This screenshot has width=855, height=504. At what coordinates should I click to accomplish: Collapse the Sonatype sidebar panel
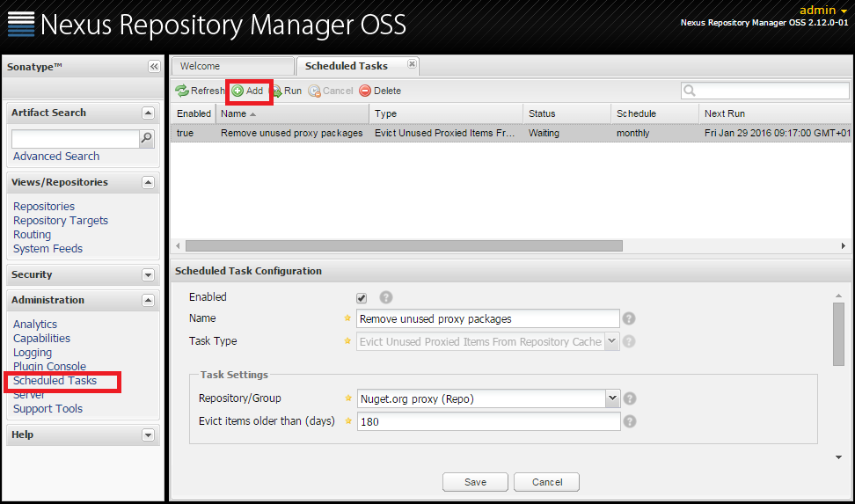(x=154, y=67)
